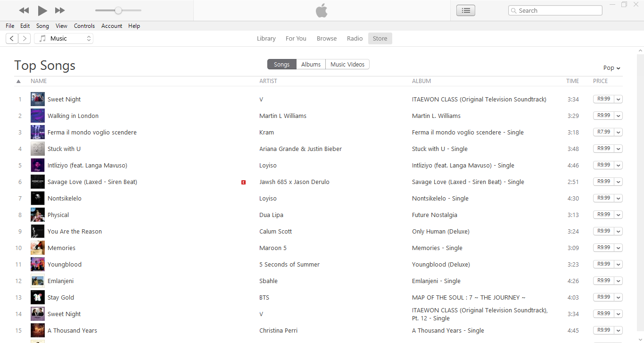Open the Music media picker dropdown
The width and height of the screenshot is (644, 343).
[x=64, y=39]
